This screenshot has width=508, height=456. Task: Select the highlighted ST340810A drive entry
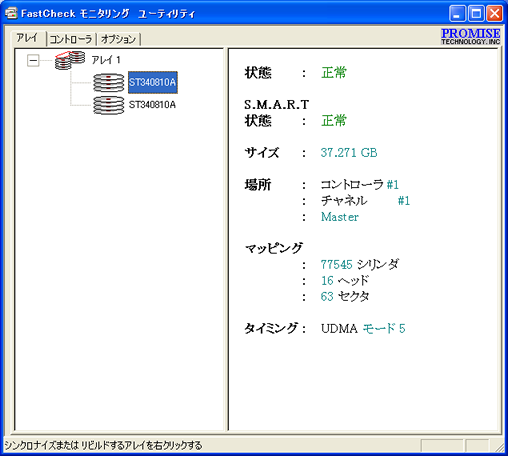pos(153,82)
